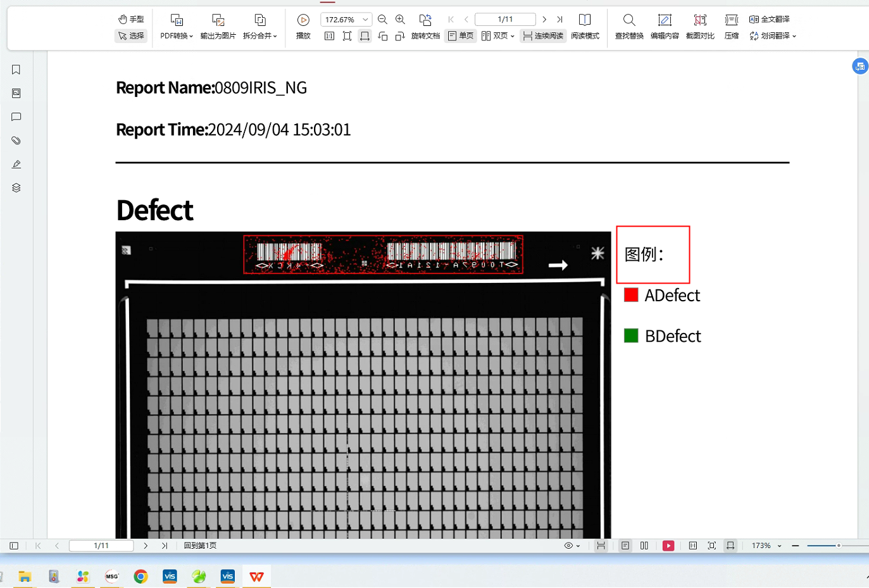Rotate page clockwise icon
This screenshot has width=869, height=588.
coord(400,36)
